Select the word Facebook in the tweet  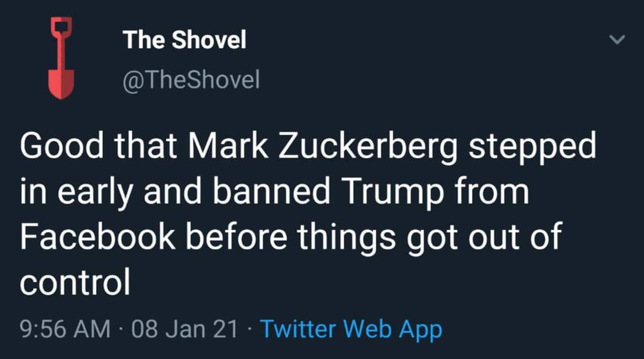coord(97,236)
